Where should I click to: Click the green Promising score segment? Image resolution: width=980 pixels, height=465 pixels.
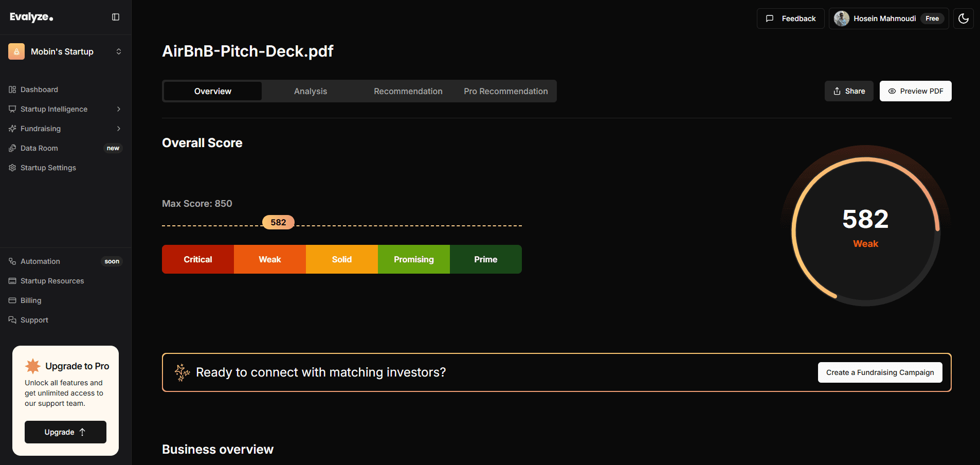(x=414, y=259)
